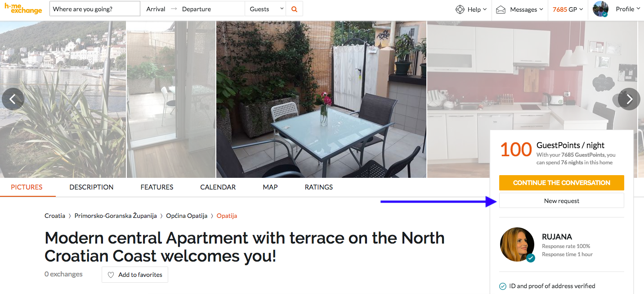Open the Croatia breadcrumb link
The image size is (644, 294).
[x=55, y=216]
